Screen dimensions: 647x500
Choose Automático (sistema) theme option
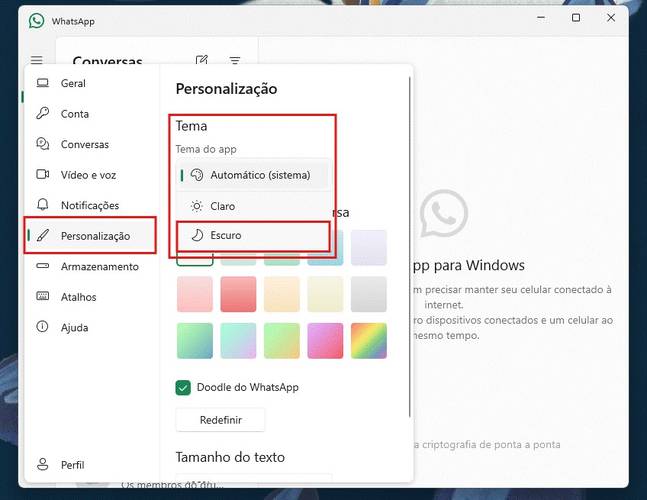(253, 175)
